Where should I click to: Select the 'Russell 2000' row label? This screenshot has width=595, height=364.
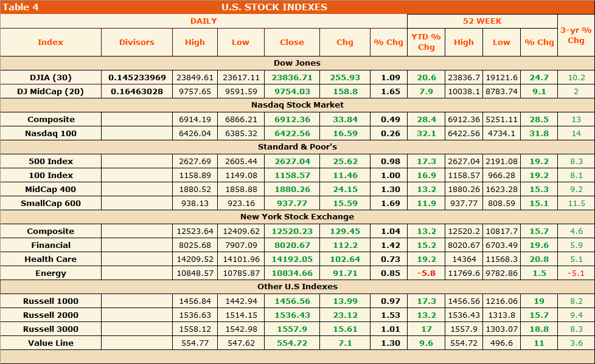[51, 315]
